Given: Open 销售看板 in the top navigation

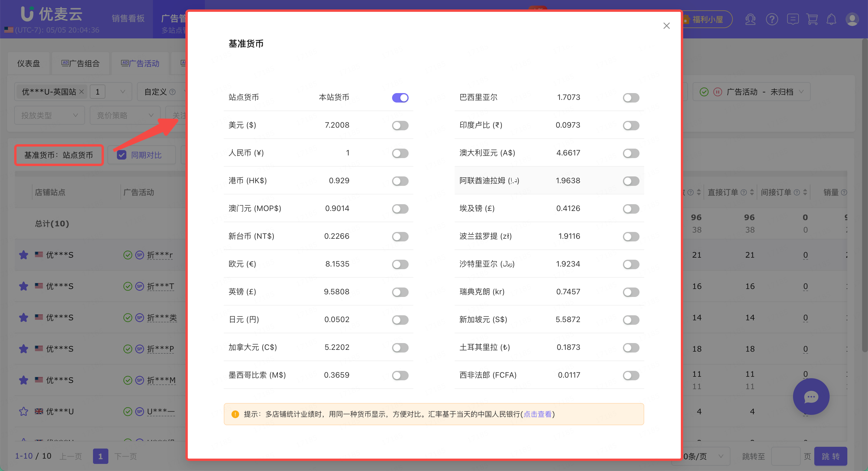Looking at the screenshot, I should 128,19.
